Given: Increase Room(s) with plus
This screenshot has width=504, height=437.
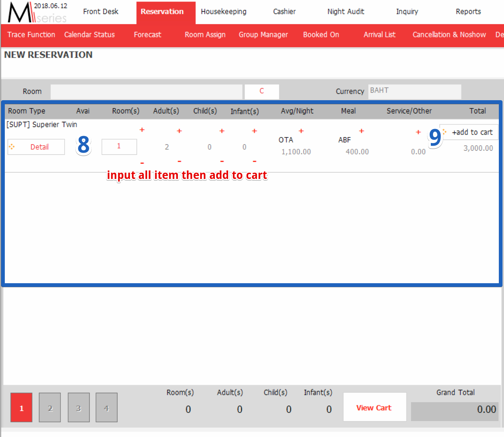Looking at the screenshot, I should [x=142, y=130].
